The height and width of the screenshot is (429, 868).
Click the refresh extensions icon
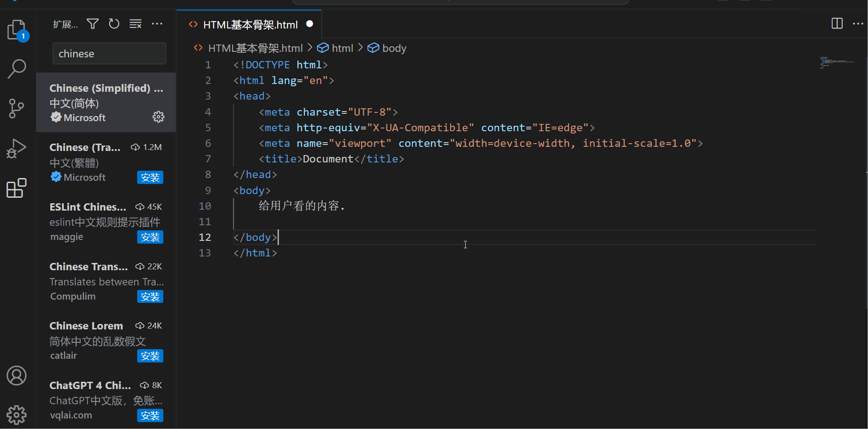pyautogui.click(x=114, y=23)
